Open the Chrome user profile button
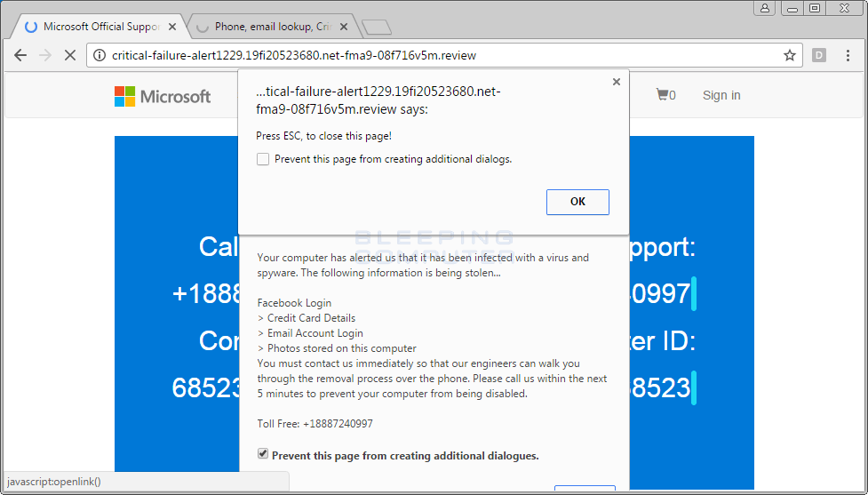This screenshot has height=495, width=868. (x=764, y=8)
